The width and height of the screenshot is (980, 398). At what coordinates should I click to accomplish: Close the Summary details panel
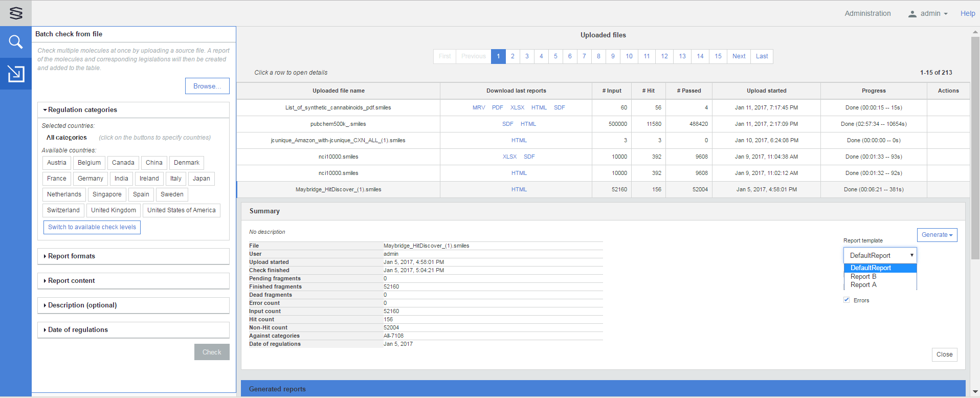point(944,355)
